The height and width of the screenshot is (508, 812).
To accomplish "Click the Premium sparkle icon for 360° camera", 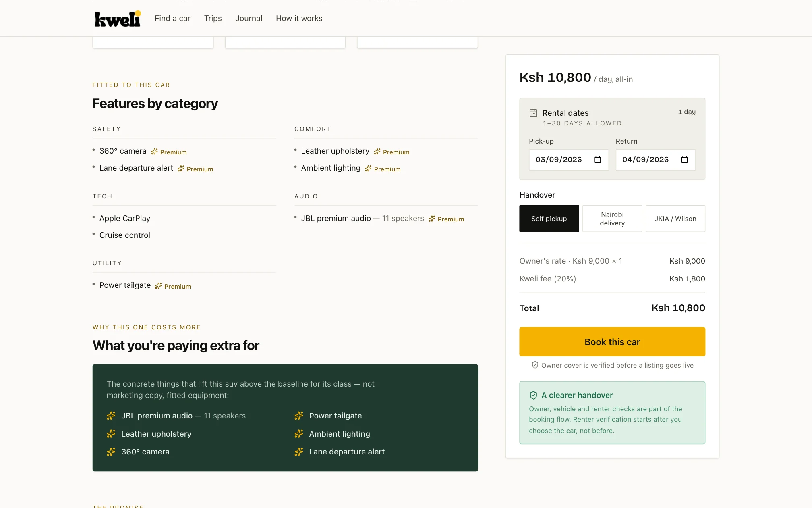I will (155, 152).
